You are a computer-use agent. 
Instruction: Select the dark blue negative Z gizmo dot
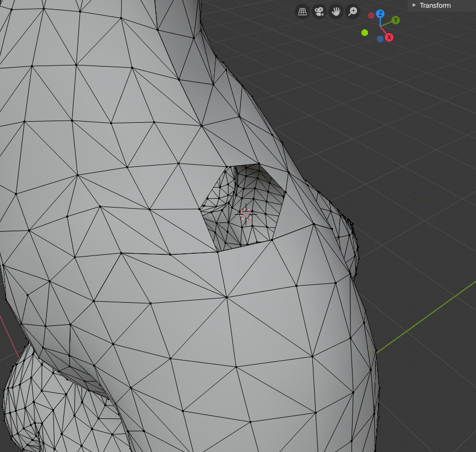(x=380, y=39)
